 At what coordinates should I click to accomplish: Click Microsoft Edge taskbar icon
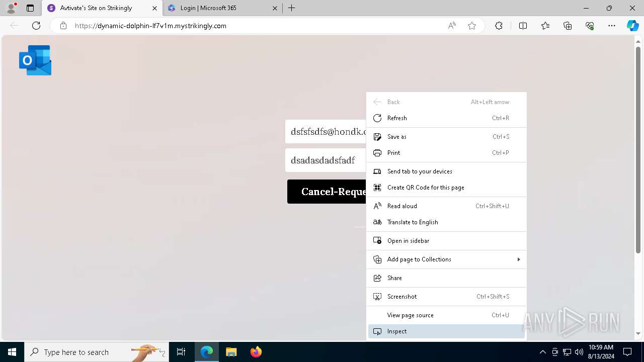207,352
